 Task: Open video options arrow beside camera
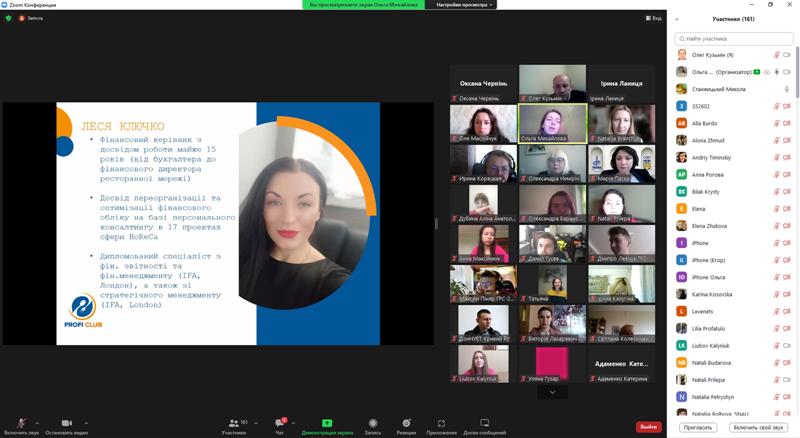coord(86,423)
